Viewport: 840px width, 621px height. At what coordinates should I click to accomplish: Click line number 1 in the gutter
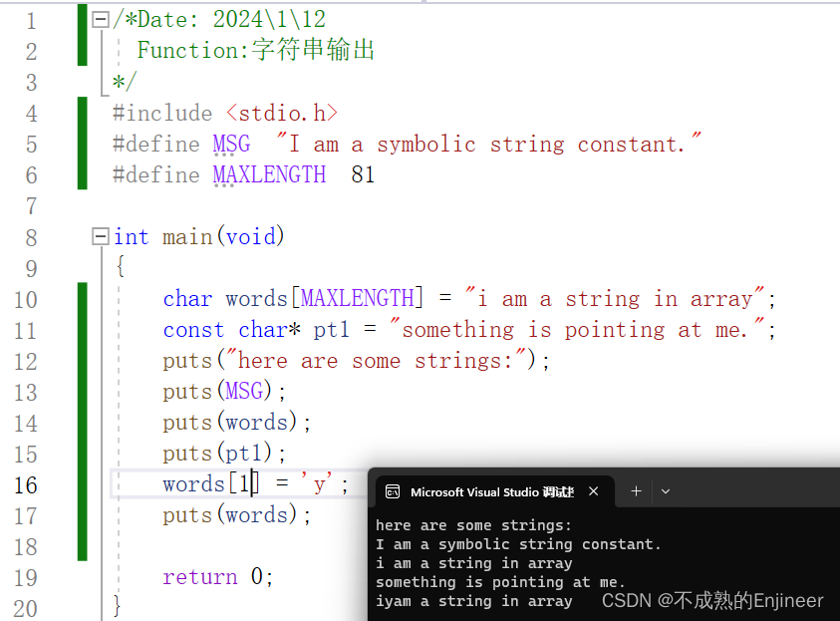point(31,22)
